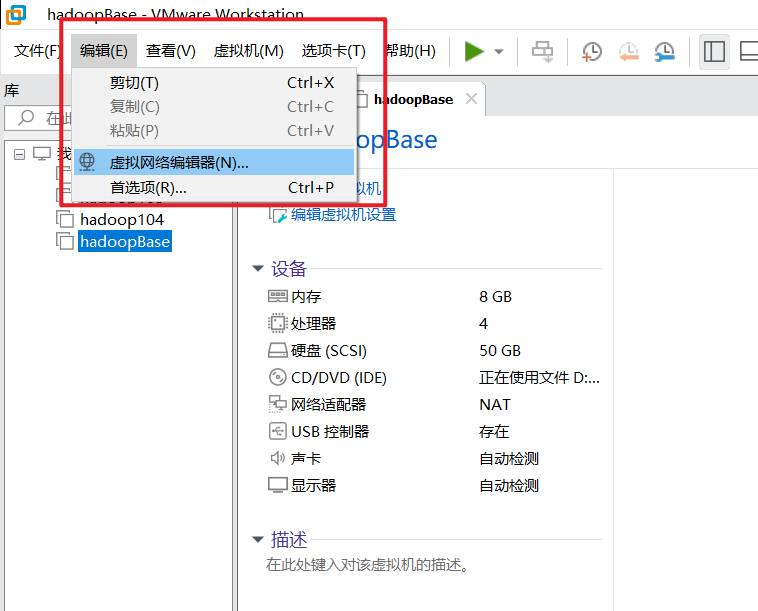Collapse the library tree root node
The image size is (758, 611).
point(19,155)
